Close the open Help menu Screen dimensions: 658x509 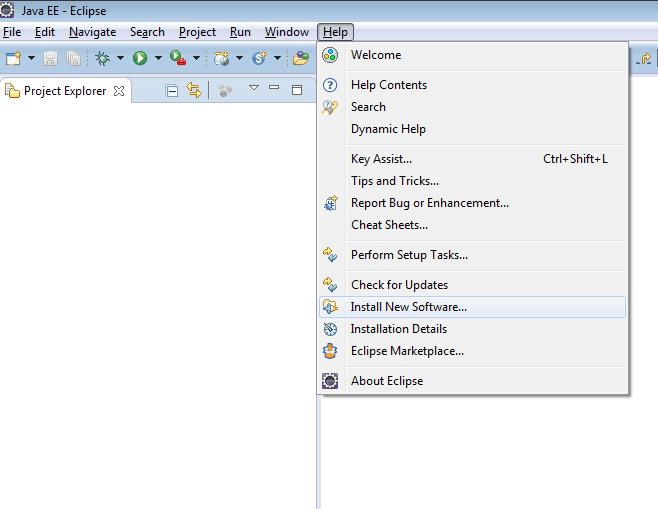coord(335,32)
